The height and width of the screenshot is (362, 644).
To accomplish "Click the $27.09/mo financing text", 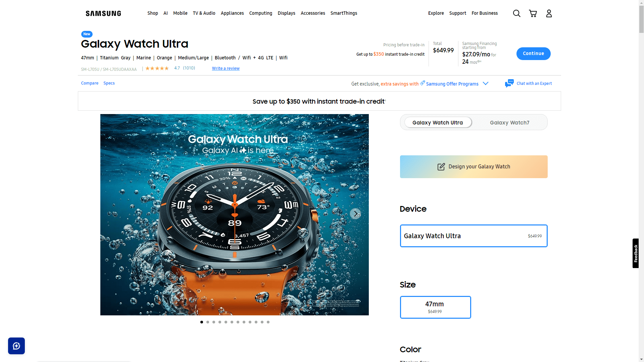I will click(476, 54).
